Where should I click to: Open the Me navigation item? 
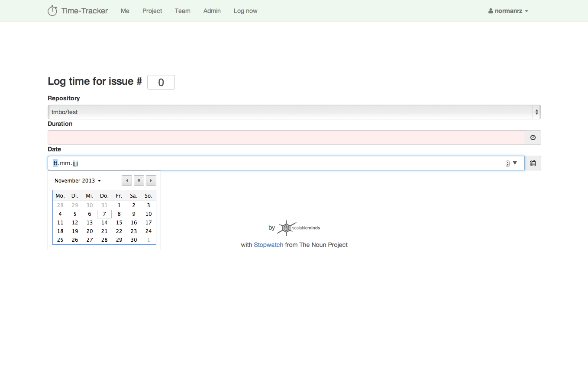[x=125, y=11]
